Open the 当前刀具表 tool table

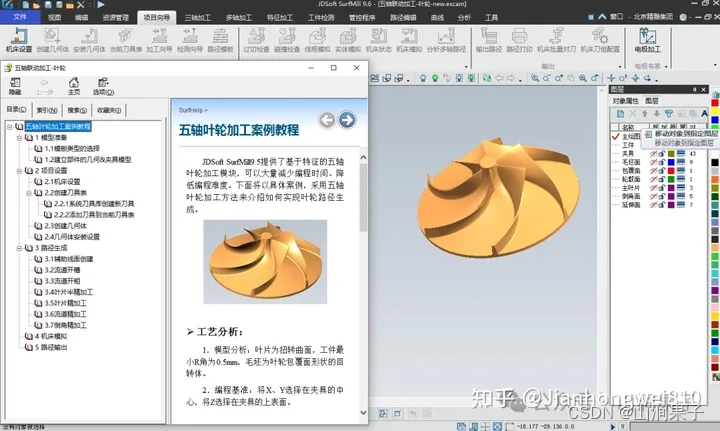125,40
